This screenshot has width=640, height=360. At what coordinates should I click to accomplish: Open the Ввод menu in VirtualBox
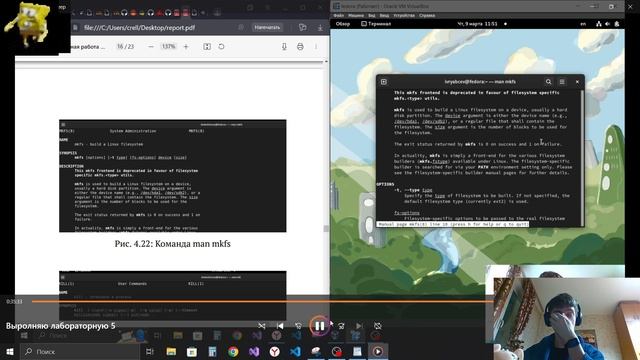pyautogui.click(x=384, y=16)
